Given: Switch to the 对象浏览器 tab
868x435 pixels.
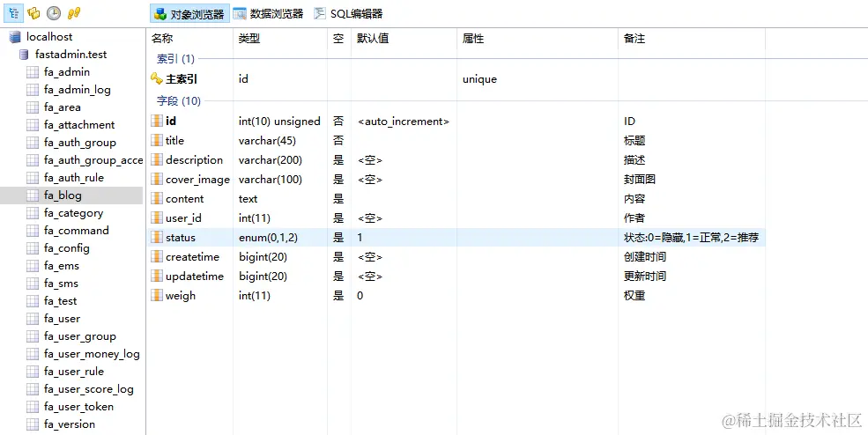Looking at the screenshot, I should pos(189,14).
